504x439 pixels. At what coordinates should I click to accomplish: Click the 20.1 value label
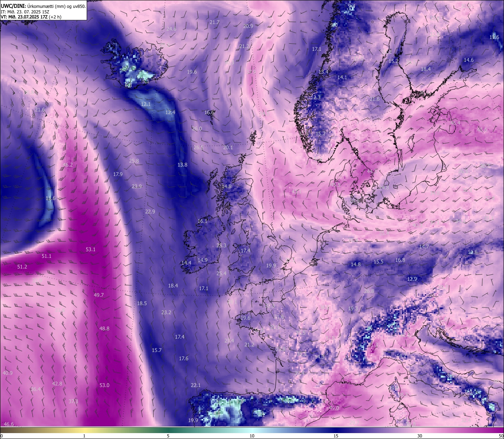tap(228, 147)
